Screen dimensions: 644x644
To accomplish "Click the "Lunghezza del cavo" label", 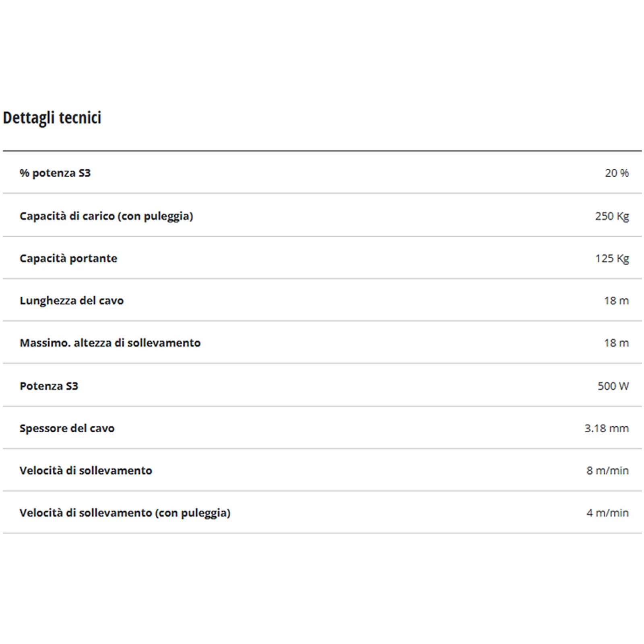I will [72, 301].
